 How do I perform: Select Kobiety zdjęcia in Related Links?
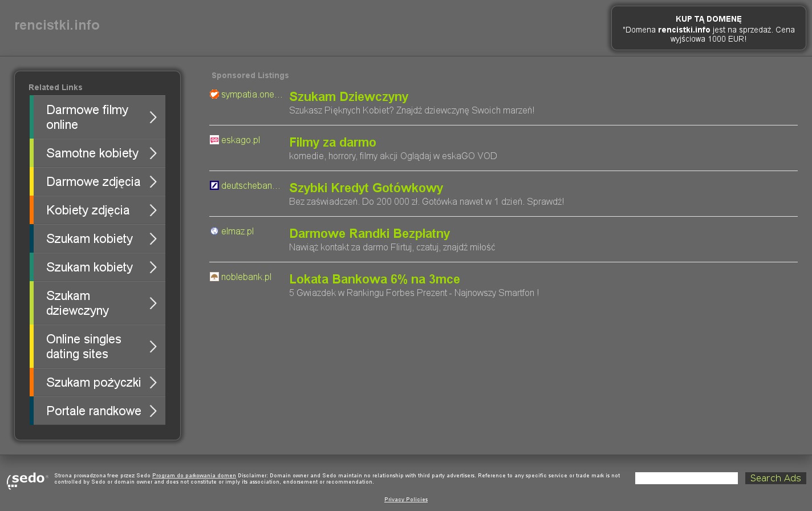[x=88, y=210]
